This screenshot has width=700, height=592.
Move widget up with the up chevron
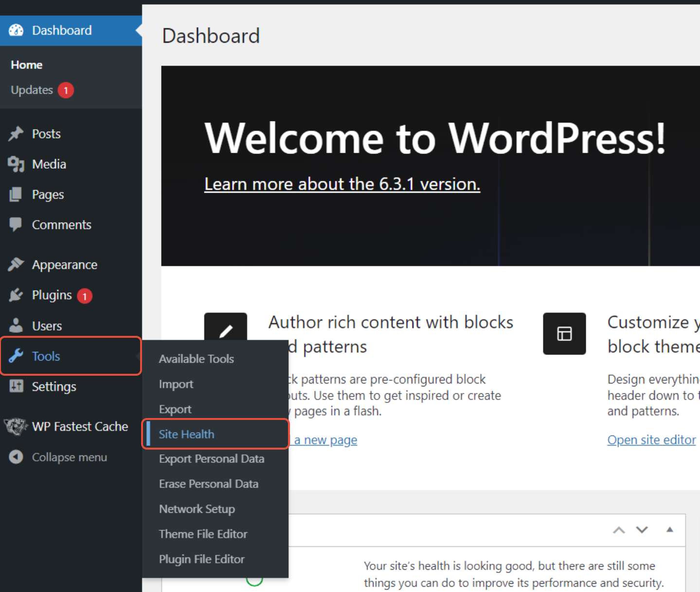[619, 530]
